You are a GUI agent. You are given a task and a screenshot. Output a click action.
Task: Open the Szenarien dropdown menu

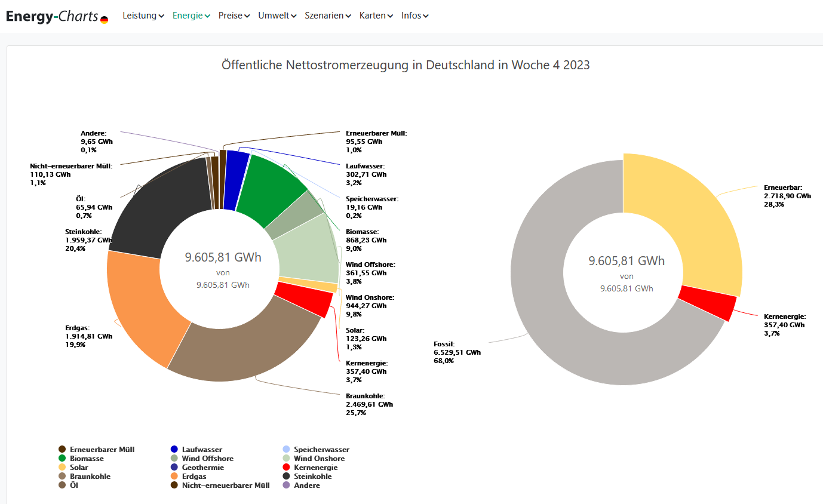click(x=328, y=16)
